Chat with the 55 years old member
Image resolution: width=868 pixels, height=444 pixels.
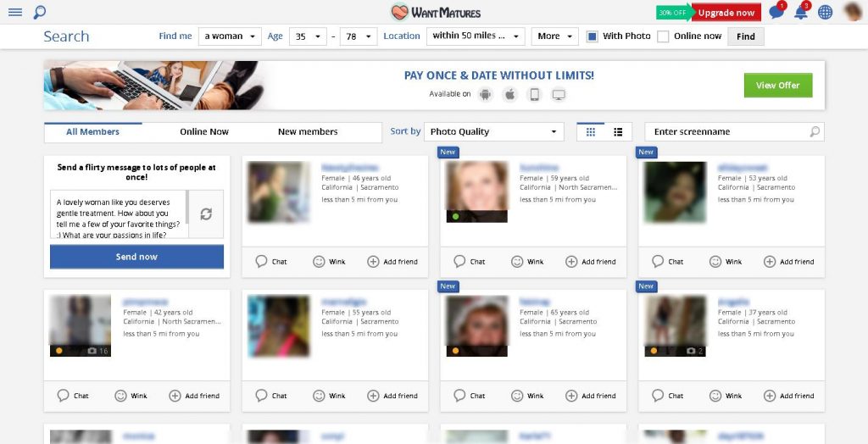271,396
